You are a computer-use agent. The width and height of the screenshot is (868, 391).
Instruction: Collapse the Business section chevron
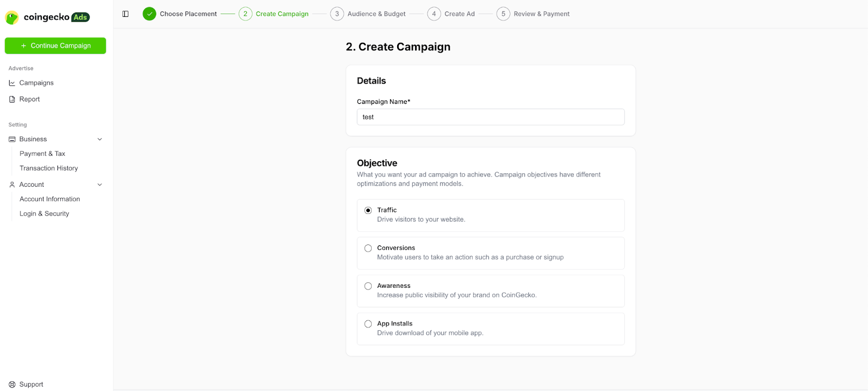pyautogui.click(x=100, y=140)
